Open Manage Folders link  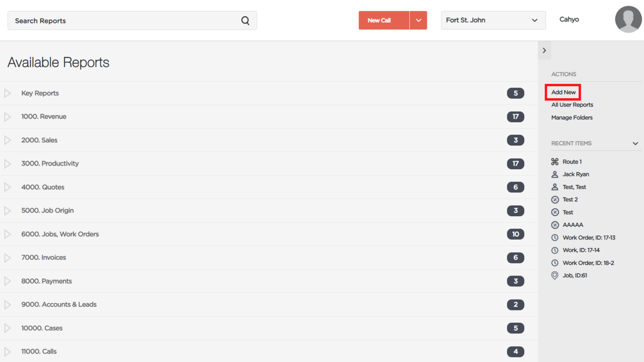(572, 118)
